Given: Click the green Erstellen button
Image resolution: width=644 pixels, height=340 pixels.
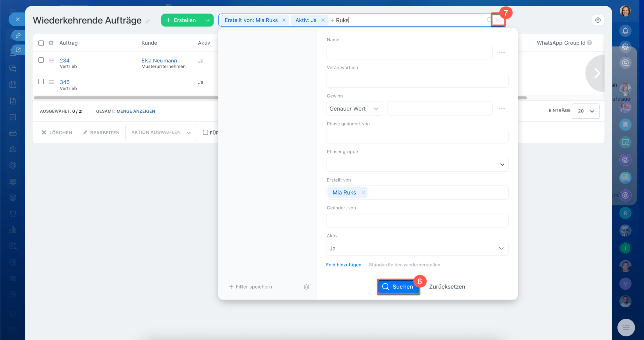Looking at the screenshot, I should 181,20.
